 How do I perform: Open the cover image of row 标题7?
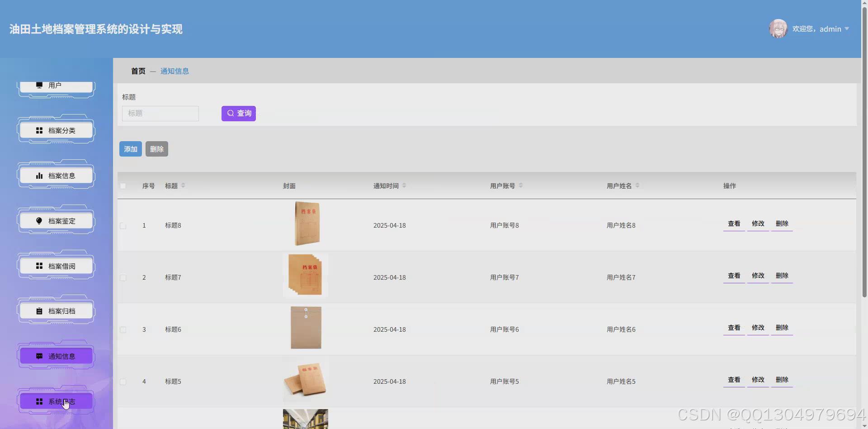click(306, 275)
